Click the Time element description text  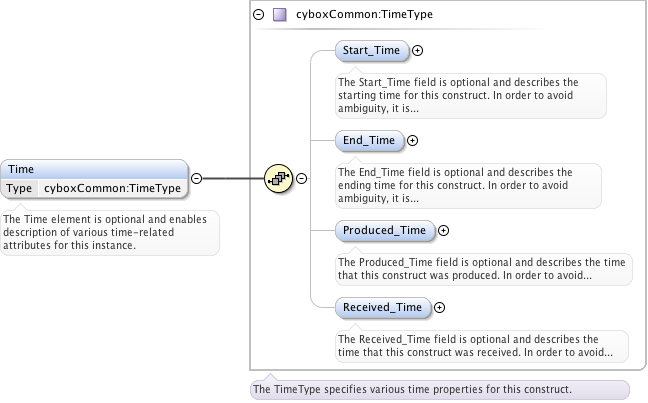tap(108, 232)
